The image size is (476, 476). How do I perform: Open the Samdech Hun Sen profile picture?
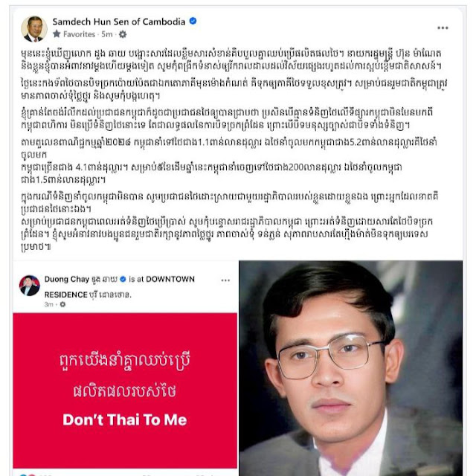(x=34, y=28)
